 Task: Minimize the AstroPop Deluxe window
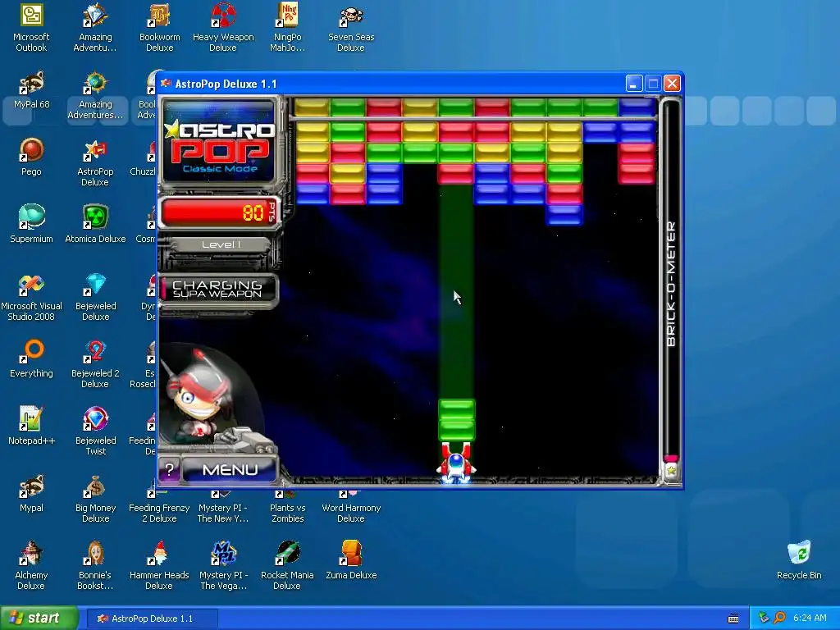click(x=634, y=84)
